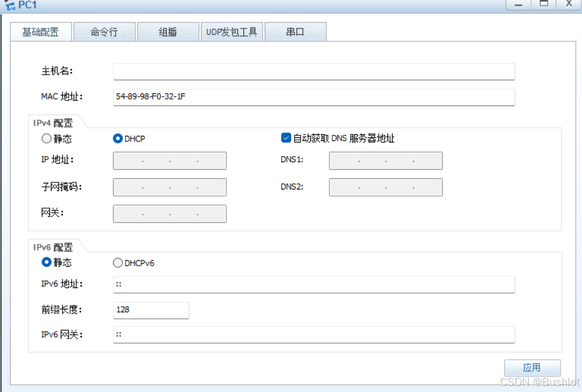Click the MAC 地址 input field

pyautogui.click(x=314, y=97)
